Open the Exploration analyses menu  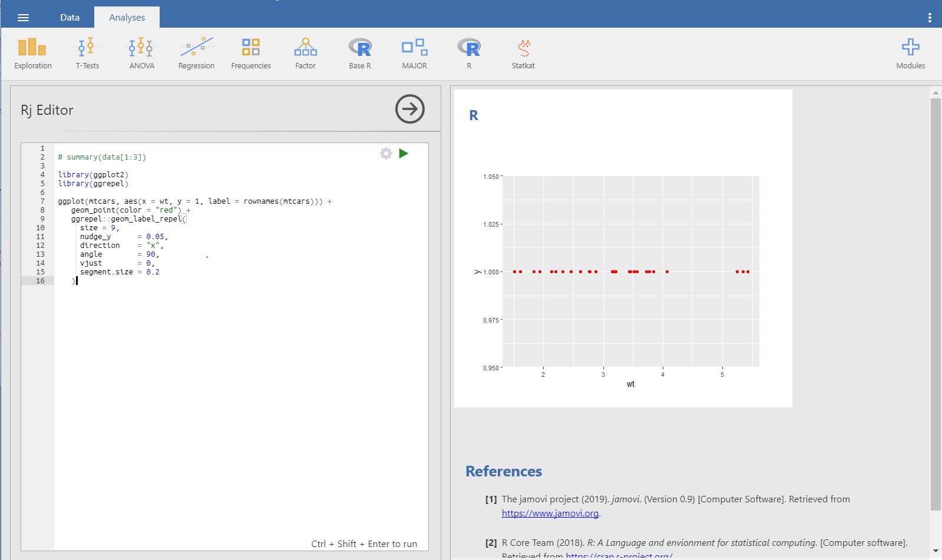click(33, 54)
